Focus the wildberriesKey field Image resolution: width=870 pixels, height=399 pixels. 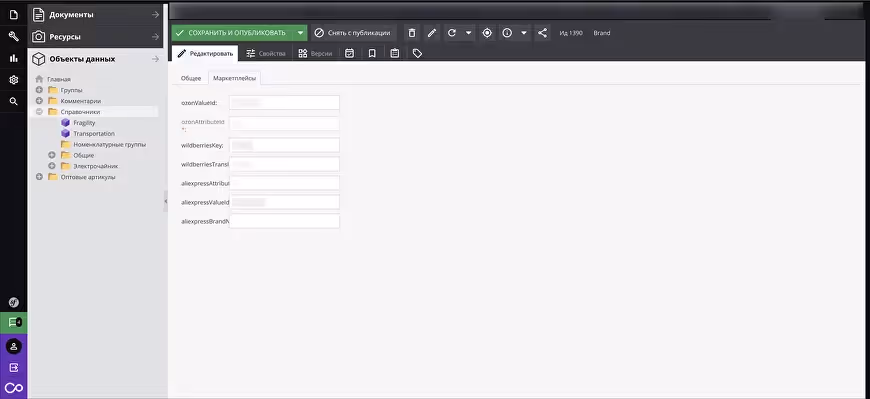click(284, 145)
